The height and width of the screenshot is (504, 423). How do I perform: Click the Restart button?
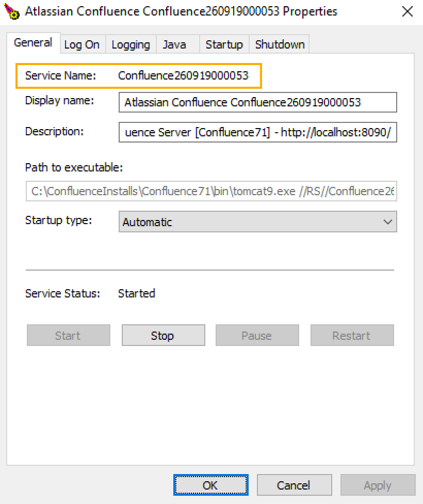point(351,336)
